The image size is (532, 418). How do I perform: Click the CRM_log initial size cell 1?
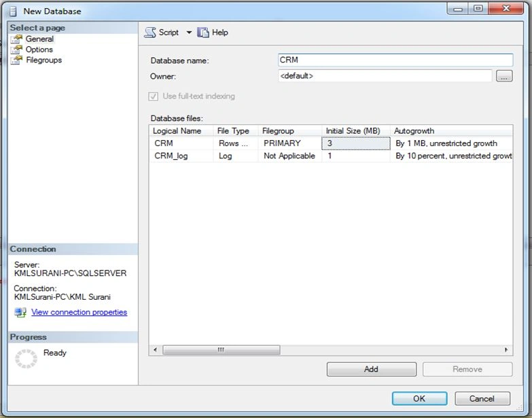click(356, 156)
